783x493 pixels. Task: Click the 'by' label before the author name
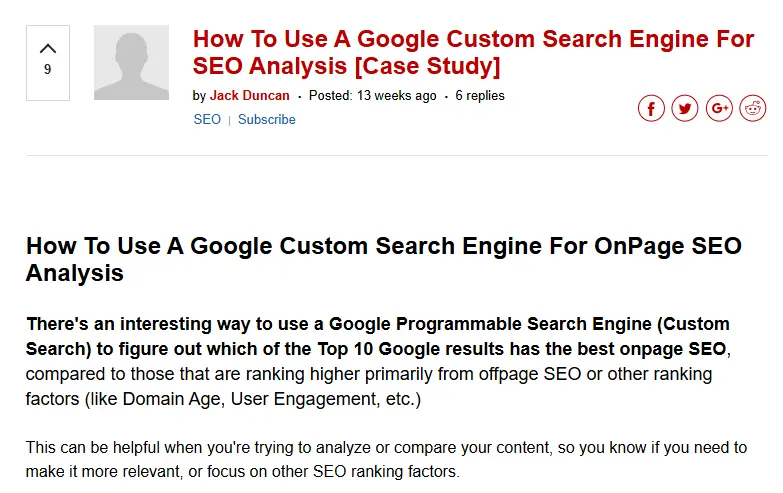199,96
